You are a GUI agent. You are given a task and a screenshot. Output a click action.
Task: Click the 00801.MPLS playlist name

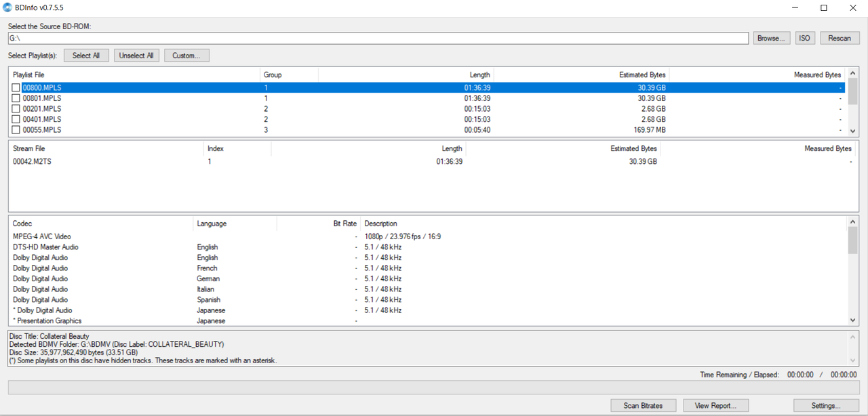[42, 98]
